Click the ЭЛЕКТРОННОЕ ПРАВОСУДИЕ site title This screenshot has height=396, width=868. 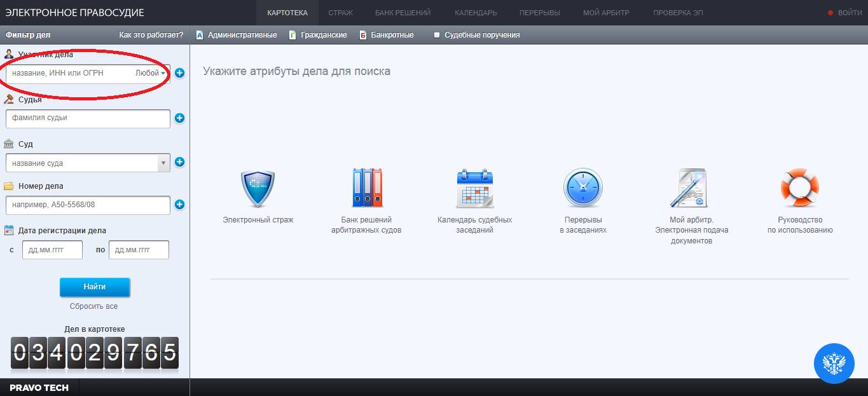(75, 13)
